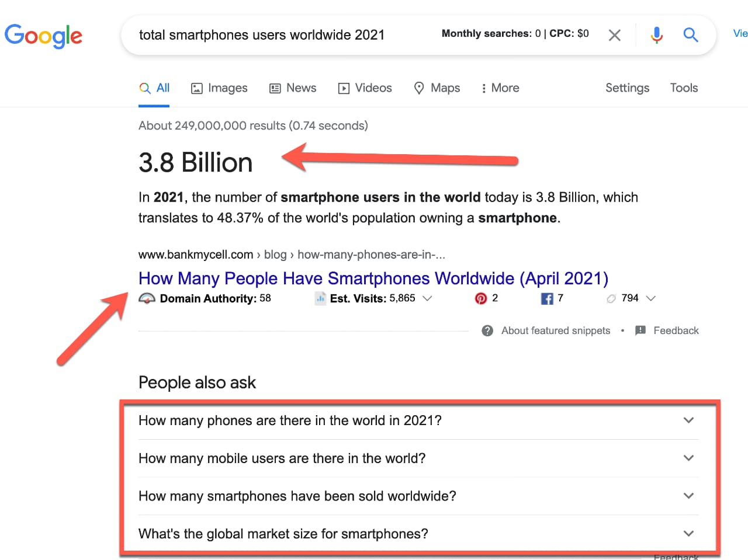Open the More search options menu

point(500,88)
